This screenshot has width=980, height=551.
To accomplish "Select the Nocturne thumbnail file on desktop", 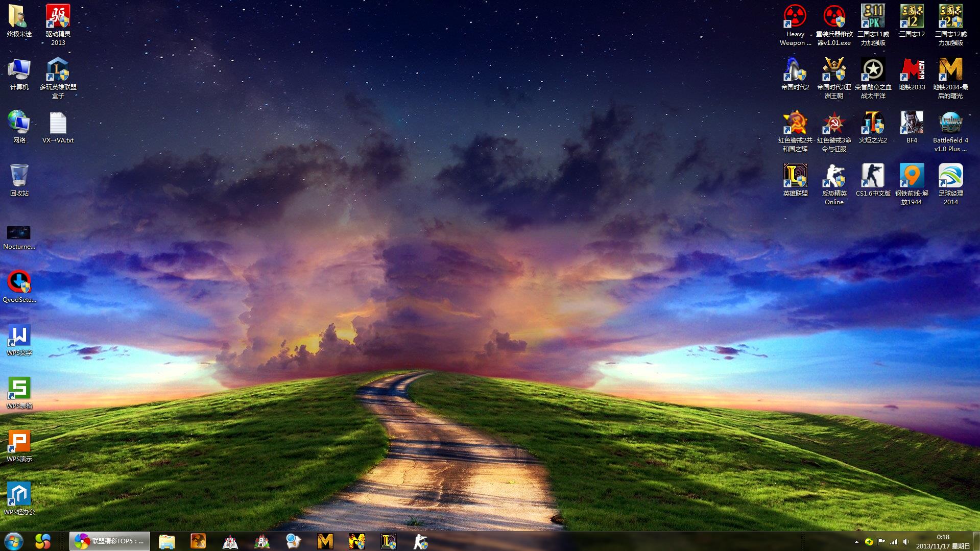I will tap(19, 237).
